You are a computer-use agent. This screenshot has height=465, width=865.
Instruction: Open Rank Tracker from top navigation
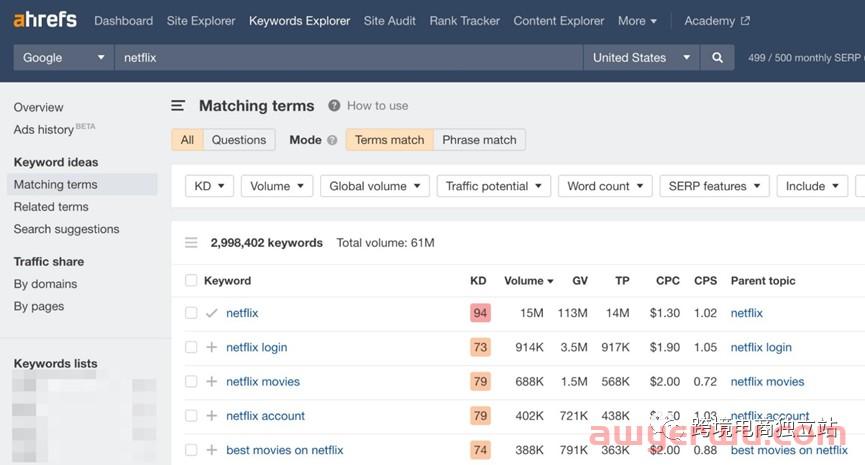tap(464, 21)
